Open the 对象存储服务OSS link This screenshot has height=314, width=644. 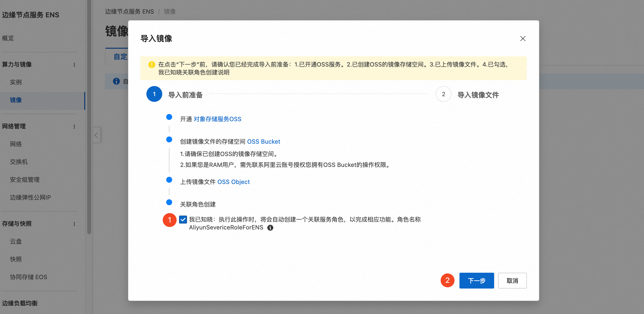coord(217,119)
